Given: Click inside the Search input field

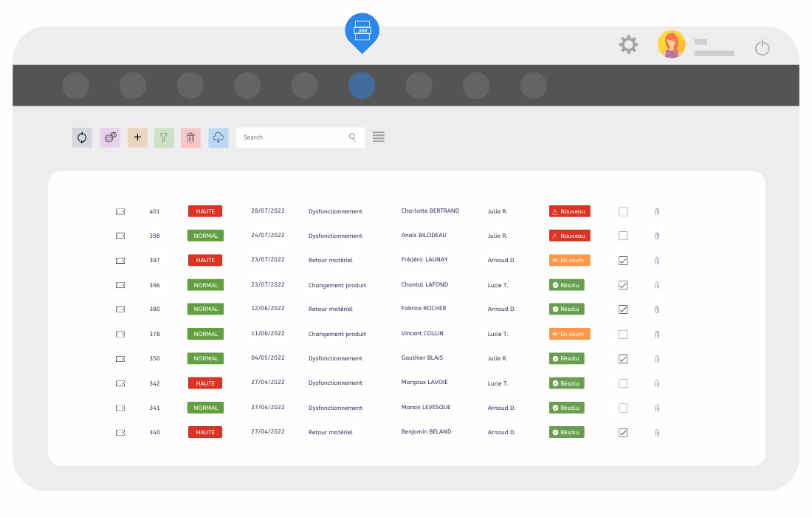Looking at the screenshot, I should coord(292,137).
